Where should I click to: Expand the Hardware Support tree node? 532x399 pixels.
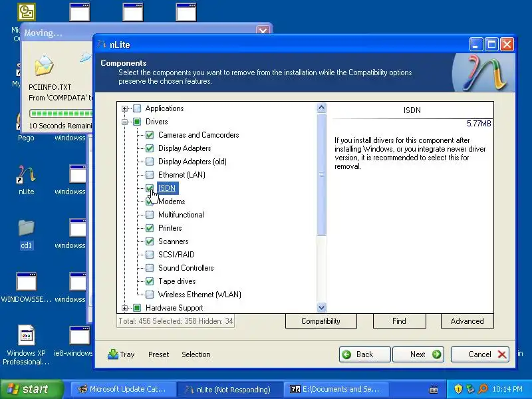pos(124,308)
